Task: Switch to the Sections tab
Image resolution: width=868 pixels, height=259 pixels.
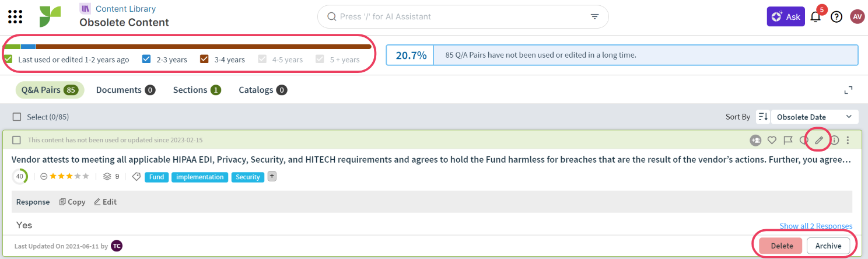Action: (197, 90)
